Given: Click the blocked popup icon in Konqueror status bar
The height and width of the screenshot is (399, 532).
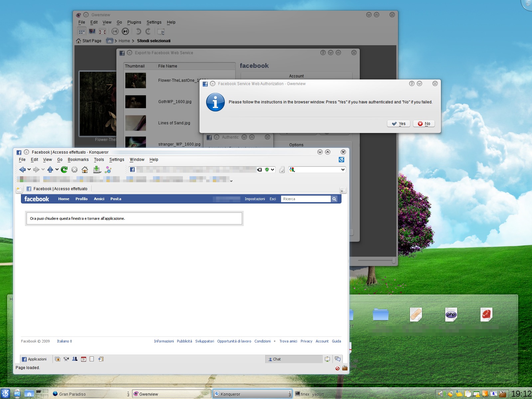Looking at the screenshot, I should click(337, 368).
